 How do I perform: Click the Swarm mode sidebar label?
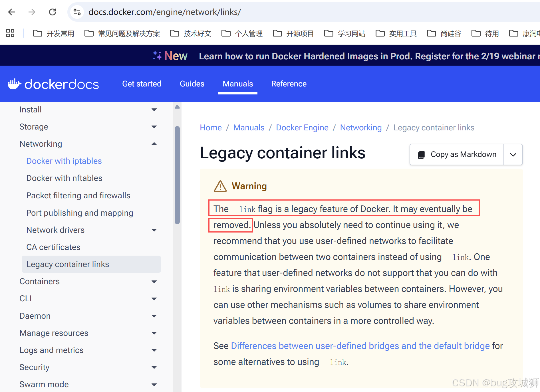44,384
